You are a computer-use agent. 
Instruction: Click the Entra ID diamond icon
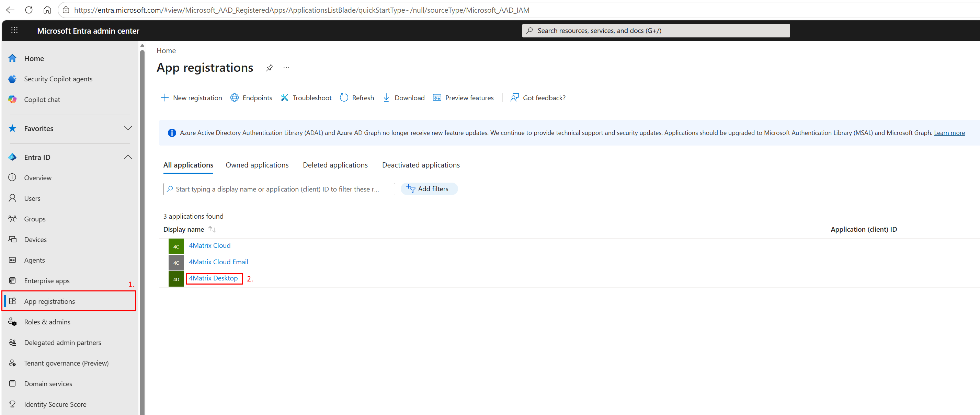click(x=13, y=157)
